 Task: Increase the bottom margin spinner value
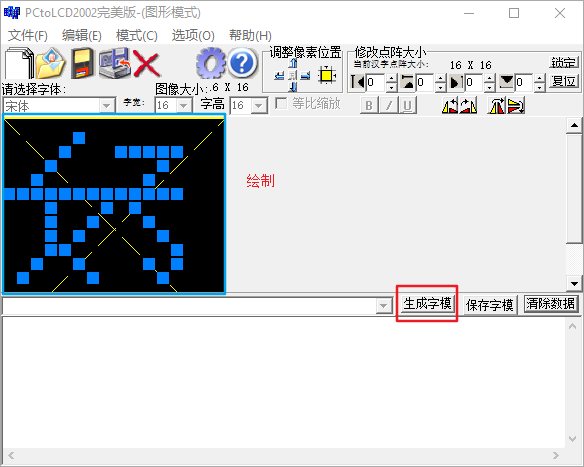pyautogui.click(x=539, y=78)
